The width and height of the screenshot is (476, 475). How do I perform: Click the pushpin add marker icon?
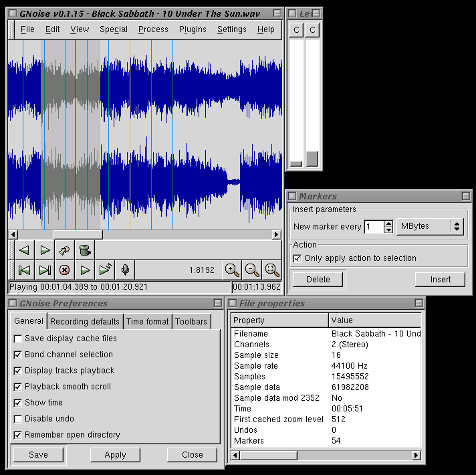(x=65, y=250)
